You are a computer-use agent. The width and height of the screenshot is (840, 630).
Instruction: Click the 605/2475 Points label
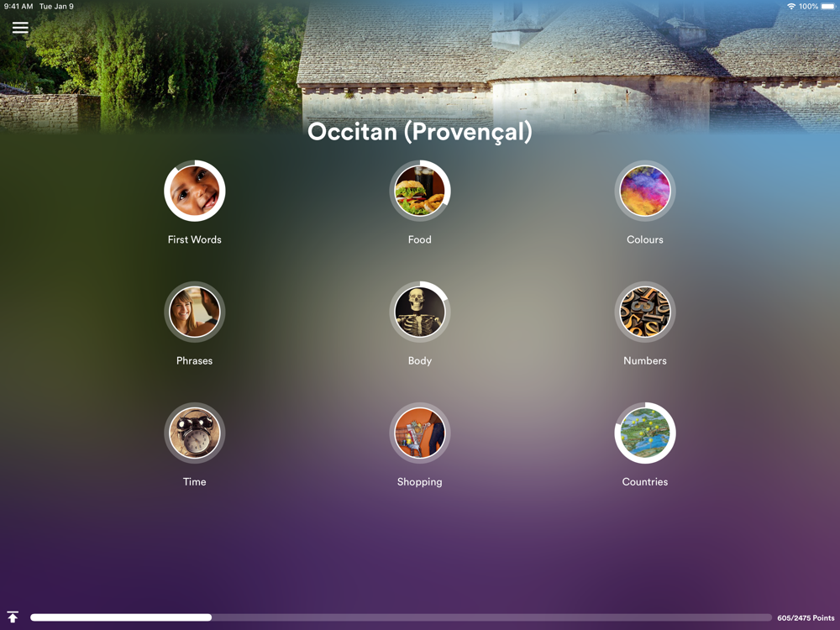[806, 617]
